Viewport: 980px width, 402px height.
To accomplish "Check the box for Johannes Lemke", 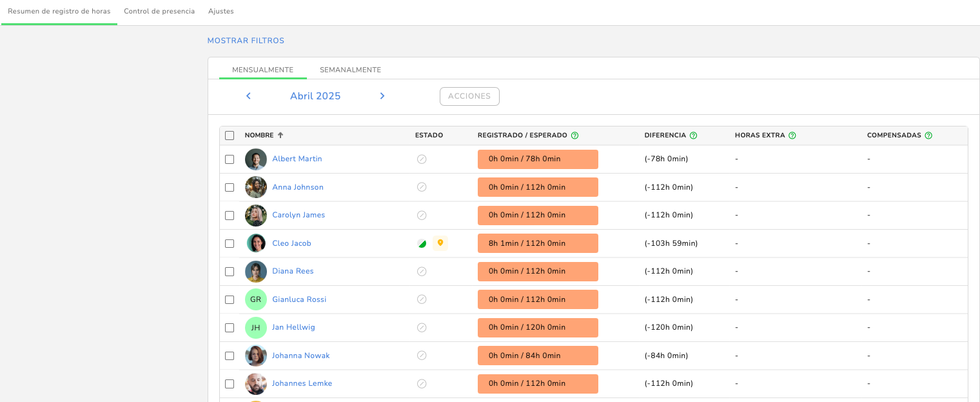I will [x=230, y=384].
